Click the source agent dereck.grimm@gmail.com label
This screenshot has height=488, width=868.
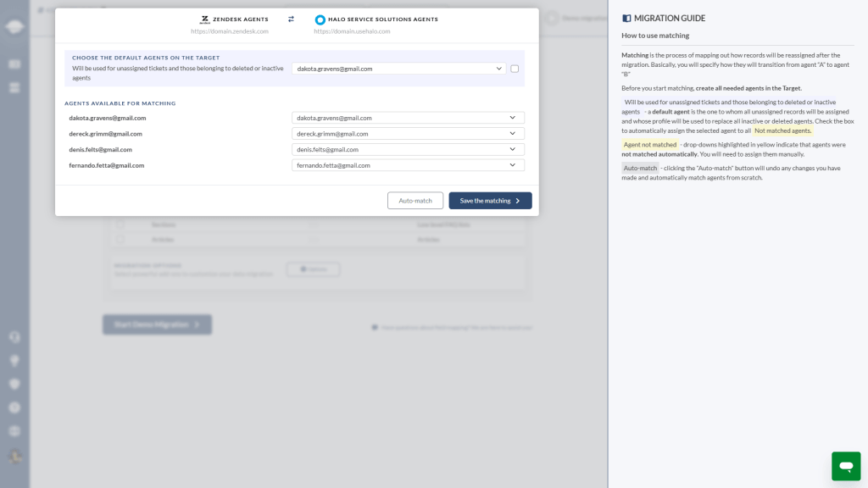[x=105, y=133]
